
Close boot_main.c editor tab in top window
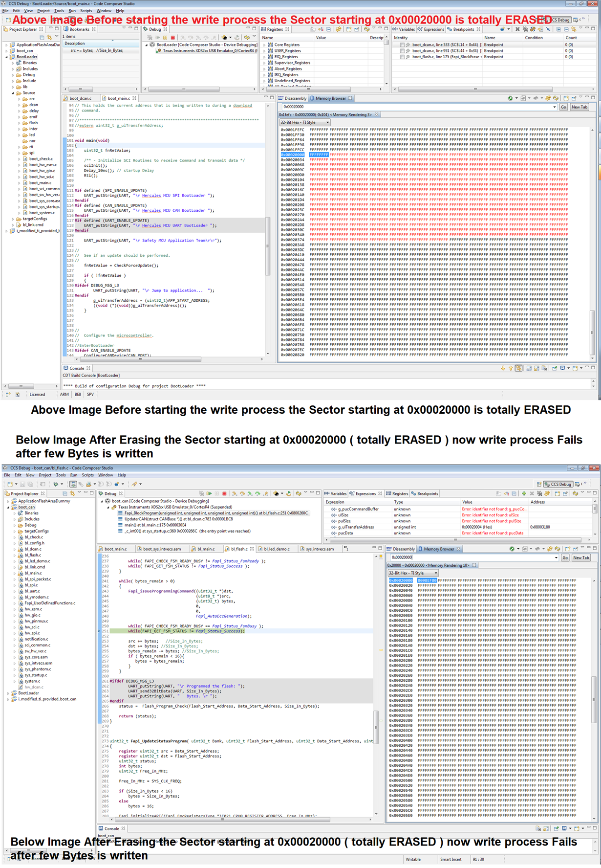[134, 98]
